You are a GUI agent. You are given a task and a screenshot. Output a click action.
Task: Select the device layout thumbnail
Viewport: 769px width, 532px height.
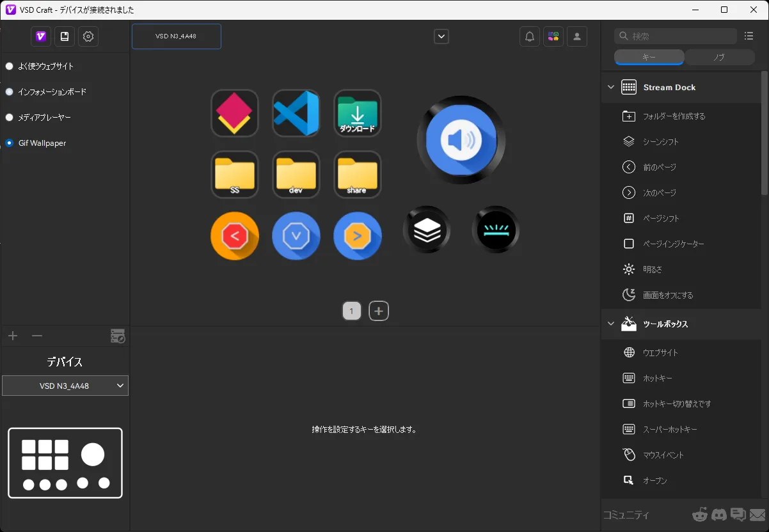[x=65, y=463]
